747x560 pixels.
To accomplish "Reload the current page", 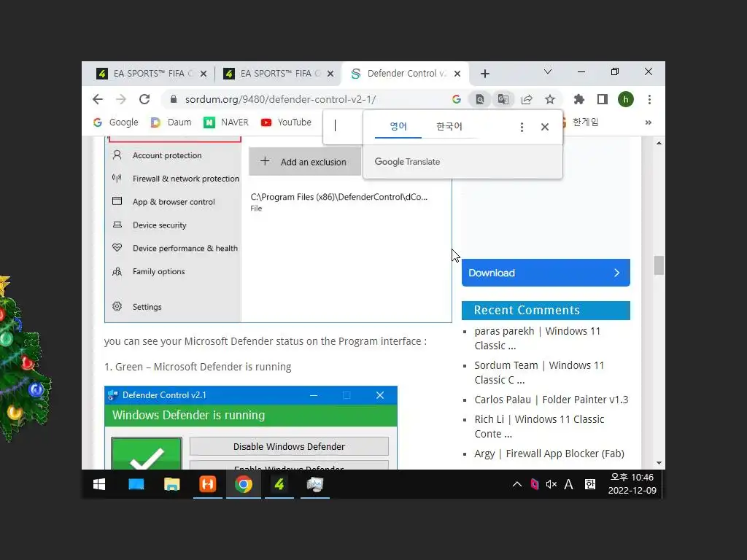I will pyautogui.click(x=144, y=99).
